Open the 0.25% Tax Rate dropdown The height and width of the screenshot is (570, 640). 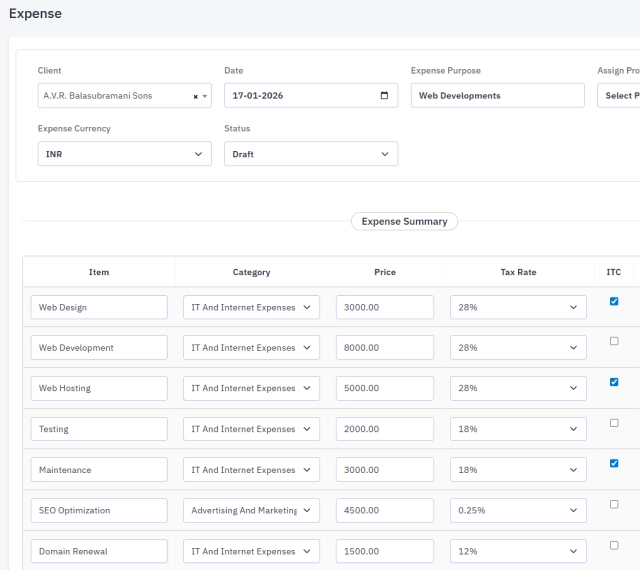pyautogui.click(x=518, y=510)
